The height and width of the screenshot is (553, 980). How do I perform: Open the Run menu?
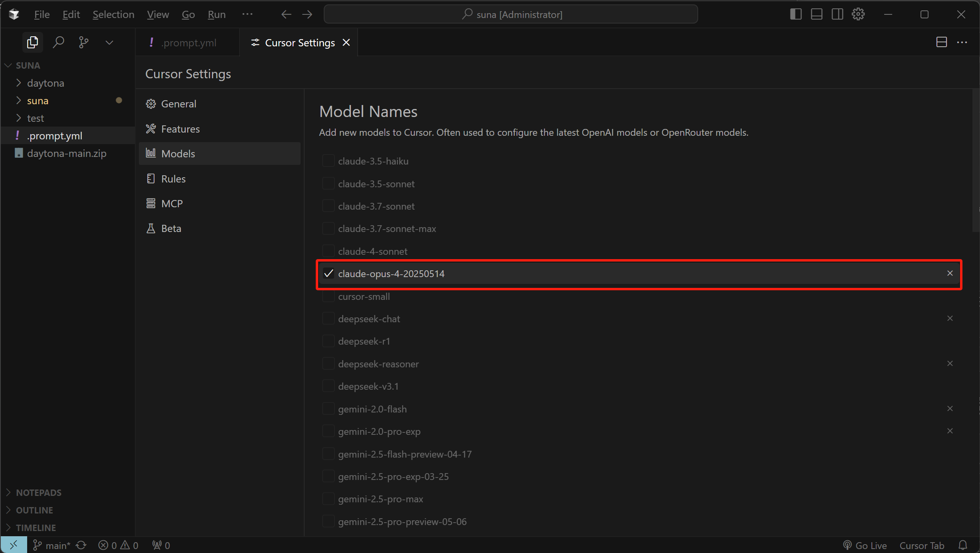217,14
